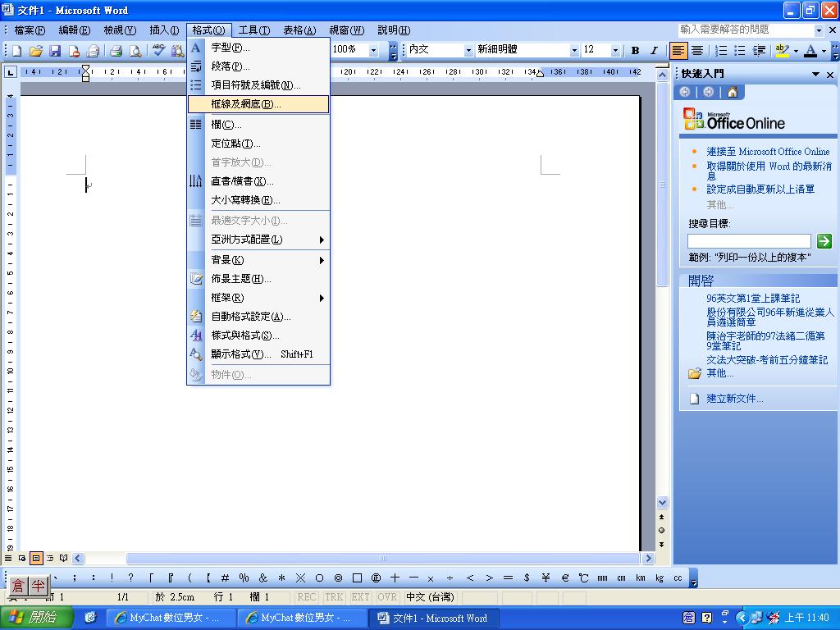
Task: Click Select Browse Object circle button
Action: tap(662, 531)
